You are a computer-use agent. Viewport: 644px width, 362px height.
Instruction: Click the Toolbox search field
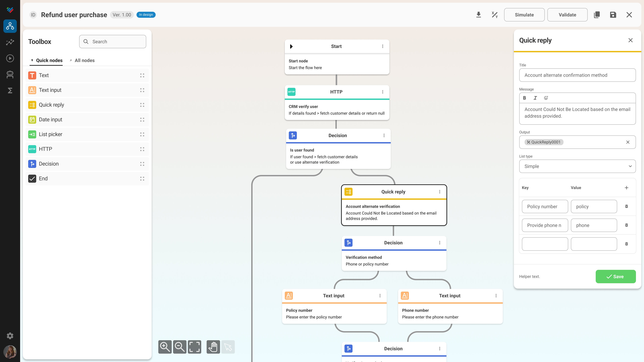[x=113, y=41]
